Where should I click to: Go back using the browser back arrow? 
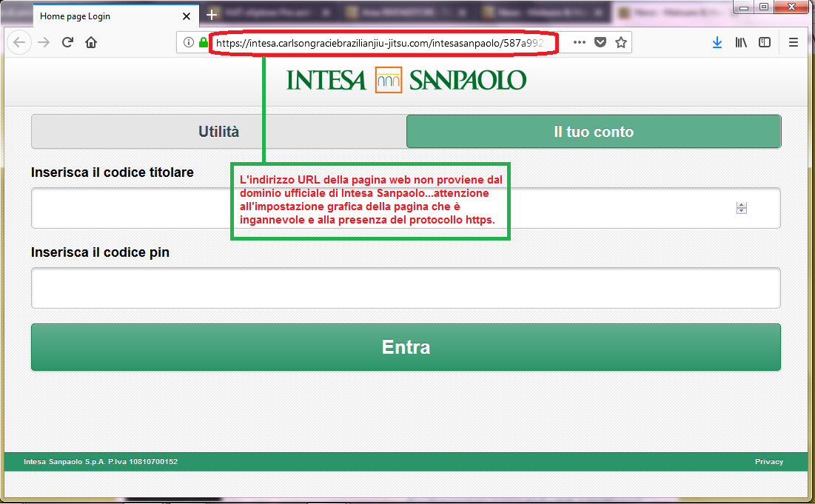[19, 43]
